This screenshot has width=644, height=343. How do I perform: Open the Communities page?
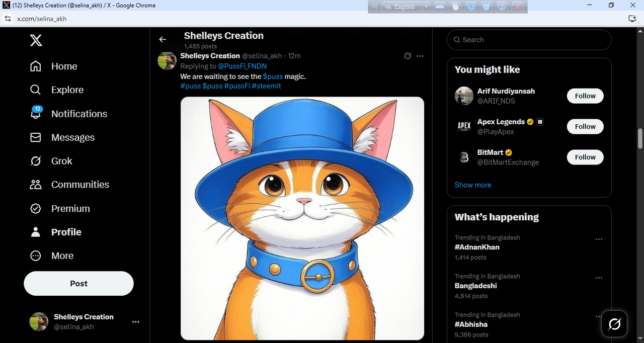69,185
